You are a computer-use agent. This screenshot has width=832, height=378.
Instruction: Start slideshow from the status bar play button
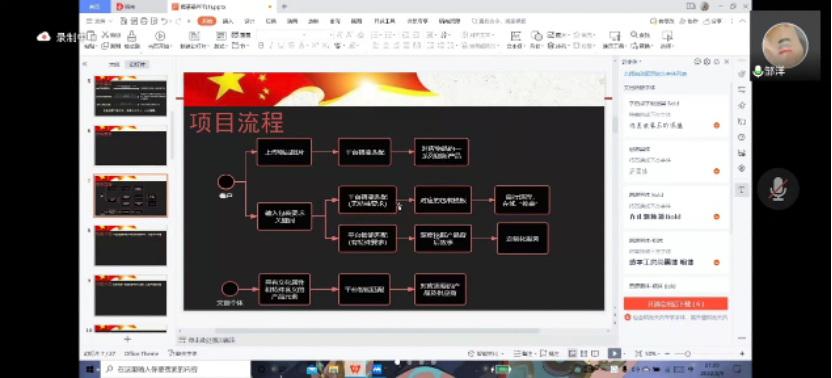click(x=614, y=354)
